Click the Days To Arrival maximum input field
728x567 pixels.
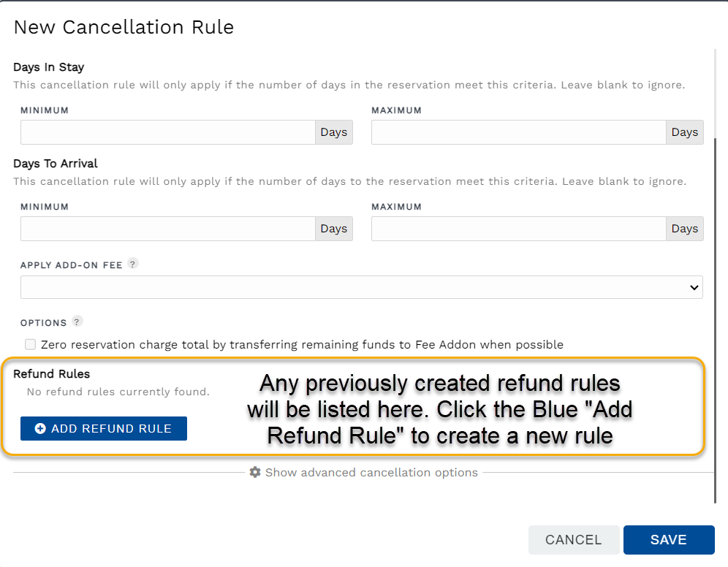point(519,228)
